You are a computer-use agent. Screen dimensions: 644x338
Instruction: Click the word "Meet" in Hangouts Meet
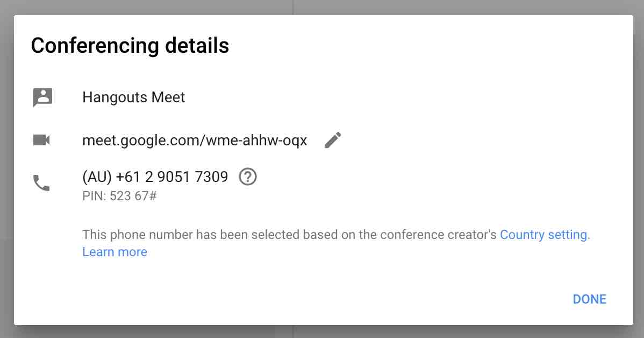coord(168,97)
